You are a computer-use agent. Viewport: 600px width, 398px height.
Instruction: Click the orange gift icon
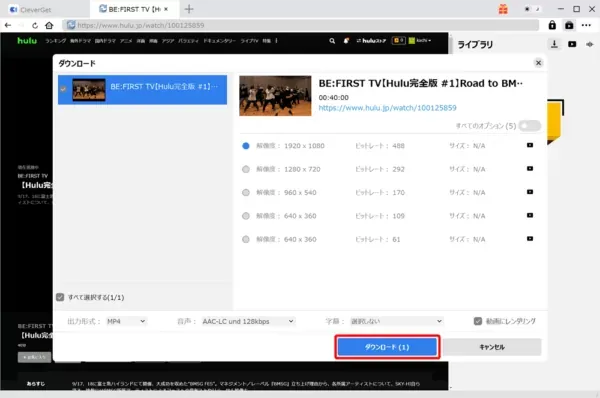503,9
